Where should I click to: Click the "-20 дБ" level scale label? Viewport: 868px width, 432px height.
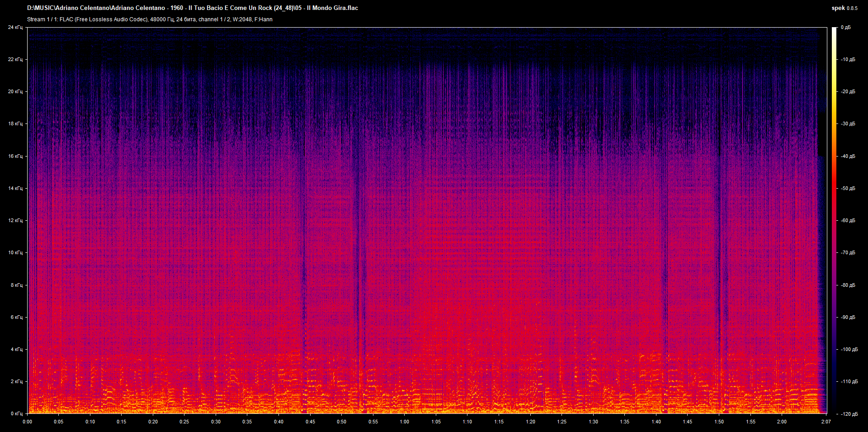(x=848, y=92)
